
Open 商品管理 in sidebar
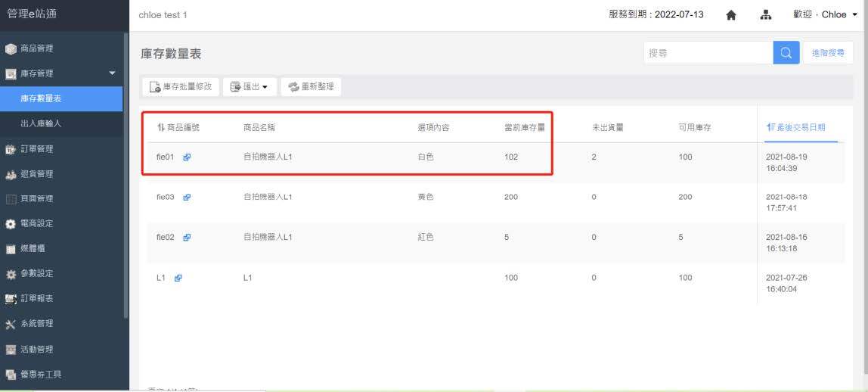(x=36, y=49)
